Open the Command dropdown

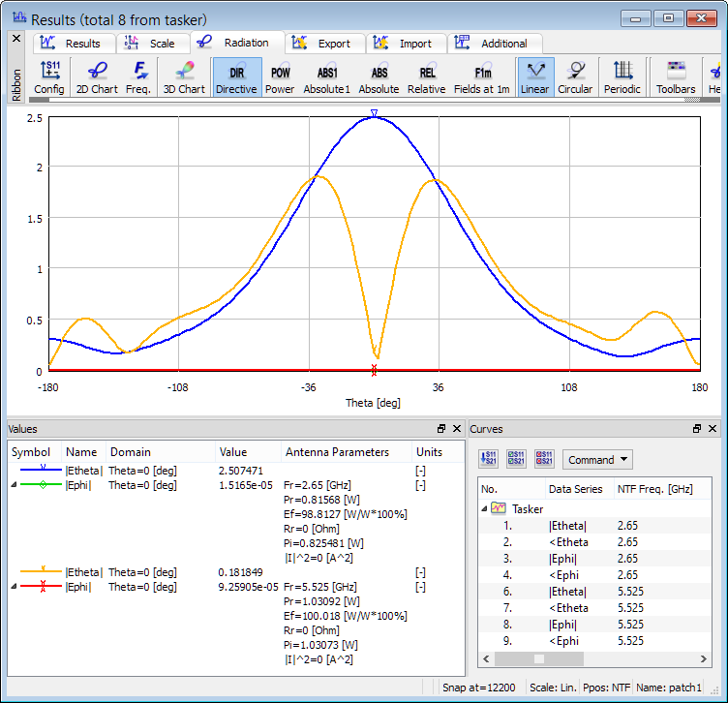tap(598, 460)
